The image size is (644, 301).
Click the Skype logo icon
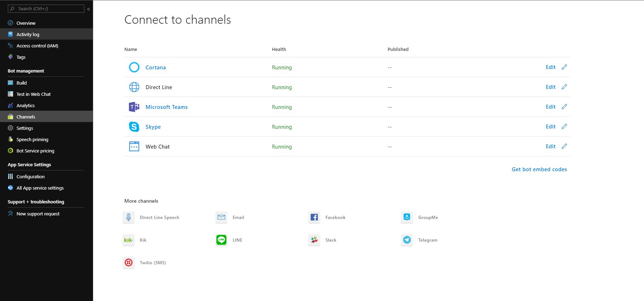(134, 127)
